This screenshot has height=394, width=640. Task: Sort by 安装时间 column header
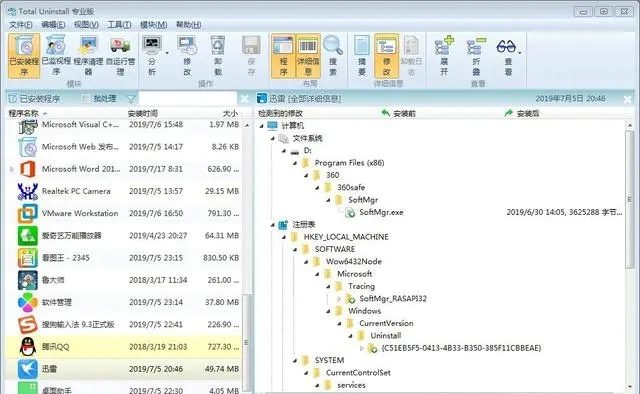click(x=142, y=113)
